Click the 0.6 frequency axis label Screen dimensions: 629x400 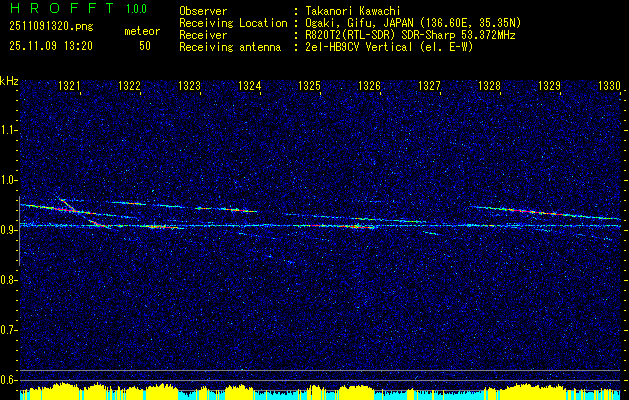[8, 380]
